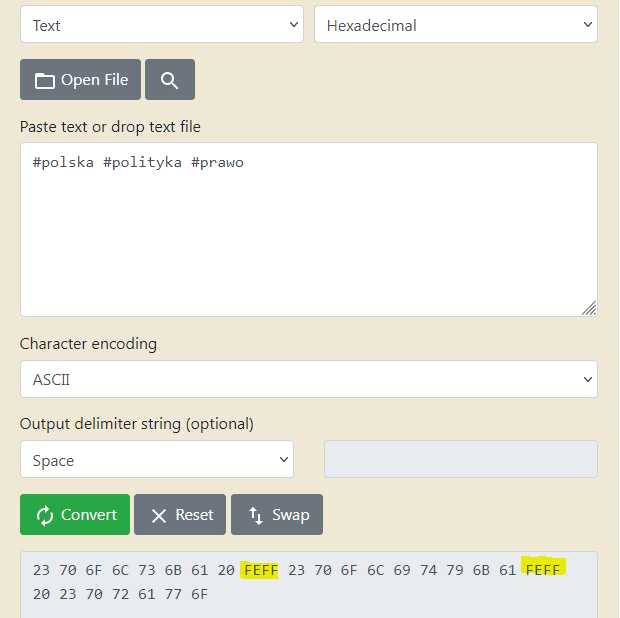Click the magnifying glass search button

click(x=170, y=80)
